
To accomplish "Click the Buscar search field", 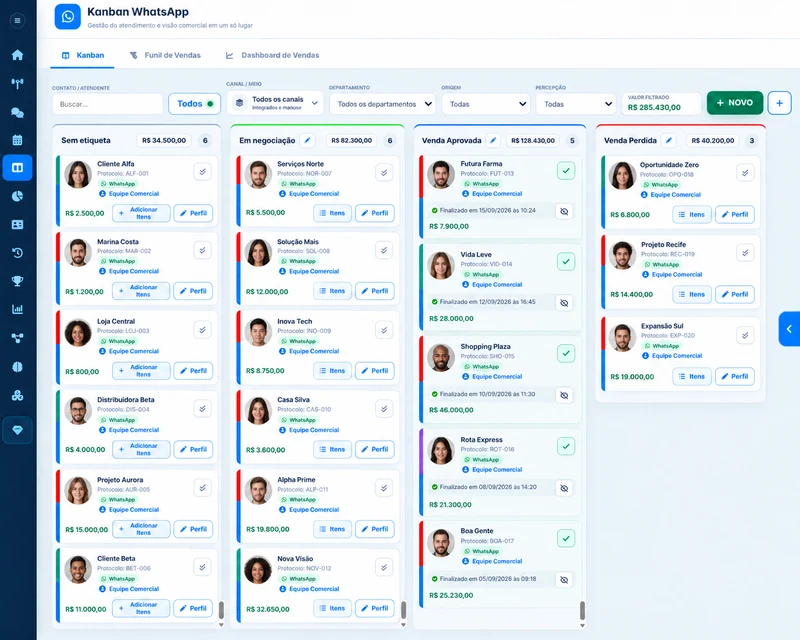I will (x=108, y=104).
